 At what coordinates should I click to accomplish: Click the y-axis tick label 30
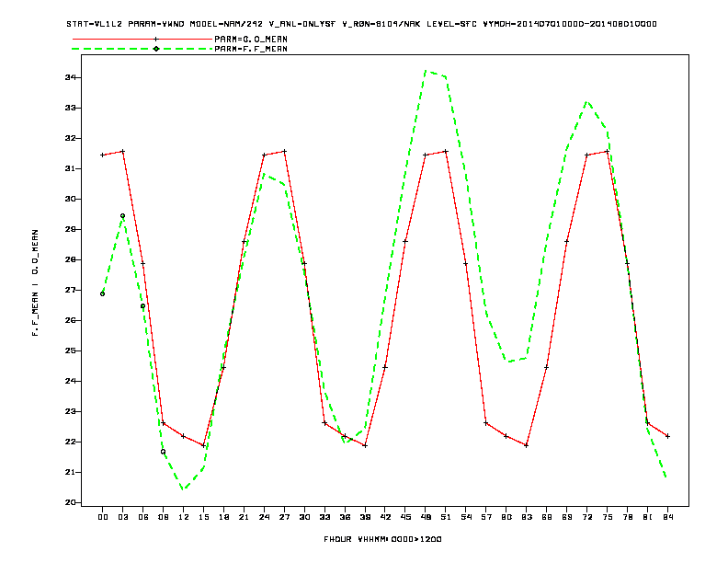[x=71, y=199]
